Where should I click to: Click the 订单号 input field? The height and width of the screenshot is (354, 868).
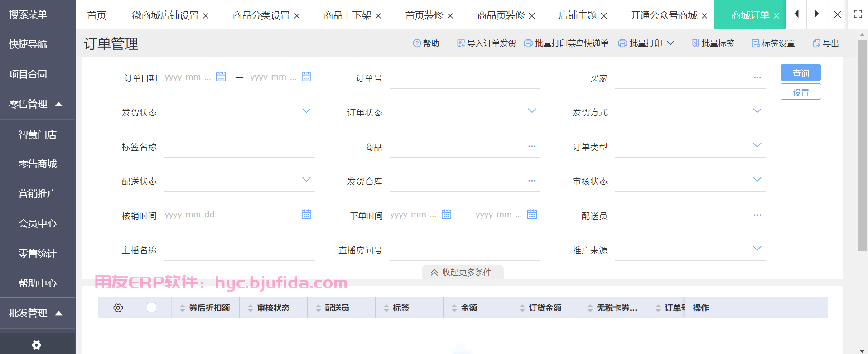click(464, 78)
